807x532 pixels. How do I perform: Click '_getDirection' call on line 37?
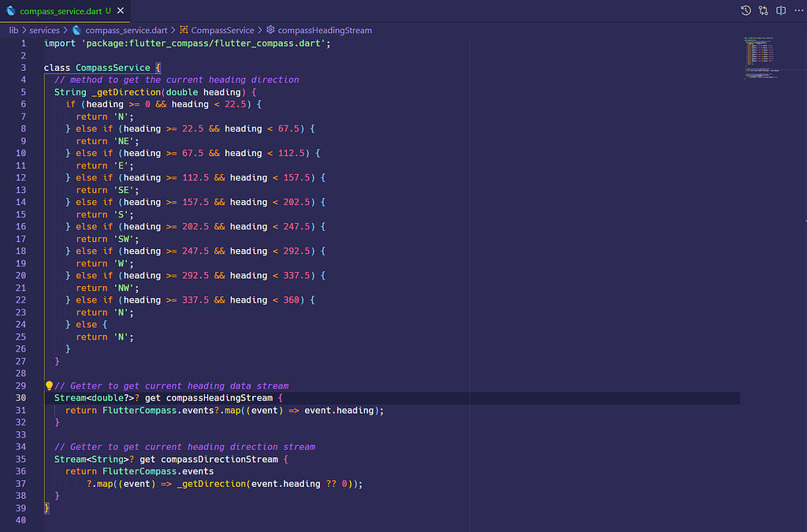click(211, 484)
